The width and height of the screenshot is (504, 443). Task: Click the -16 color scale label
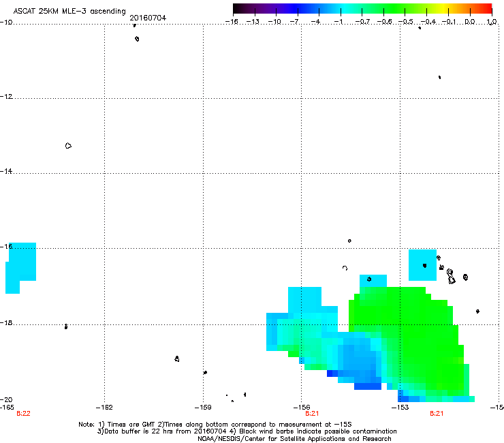(232, 22)
